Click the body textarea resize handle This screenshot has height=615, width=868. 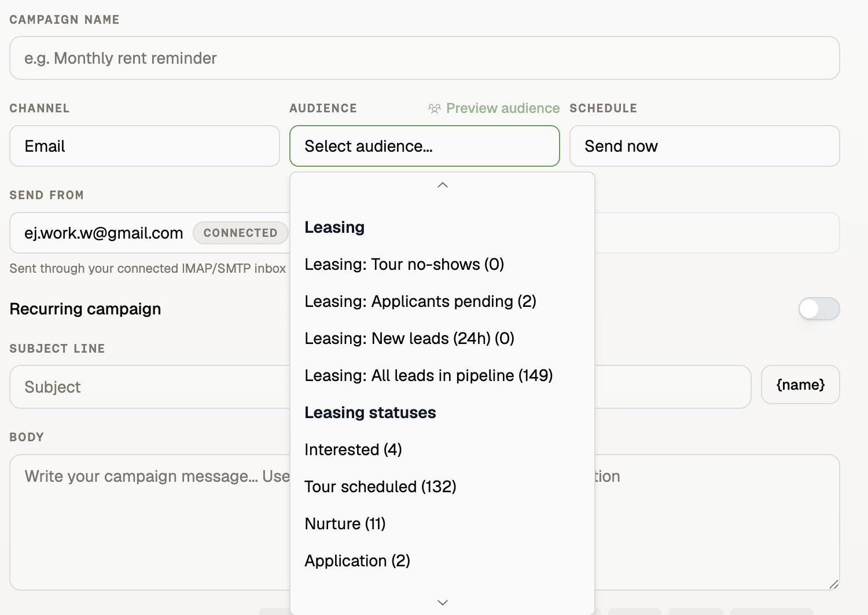coord(833,584)
